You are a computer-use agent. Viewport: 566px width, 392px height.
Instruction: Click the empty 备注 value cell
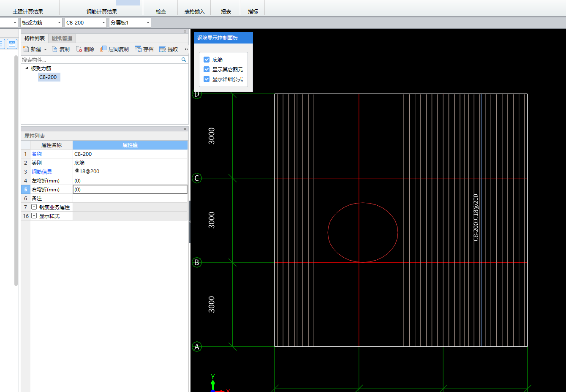pyautogui.click(x=130, y=198)
